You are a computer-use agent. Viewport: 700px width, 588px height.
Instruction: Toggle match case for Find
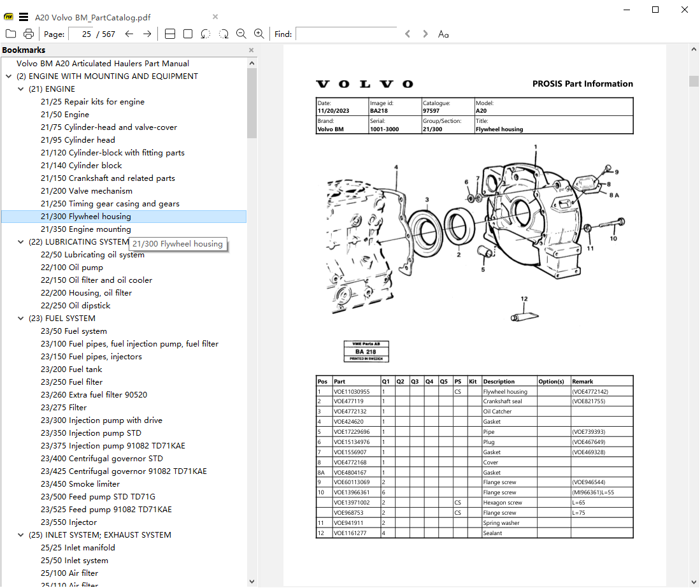(443, 34)
